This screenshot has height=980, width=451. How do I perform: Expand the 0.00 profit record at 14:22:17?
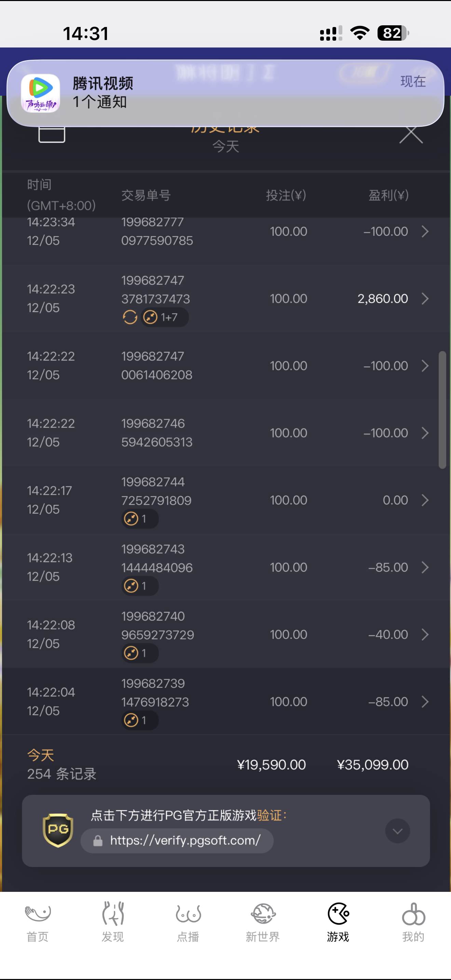coord(425,500)
